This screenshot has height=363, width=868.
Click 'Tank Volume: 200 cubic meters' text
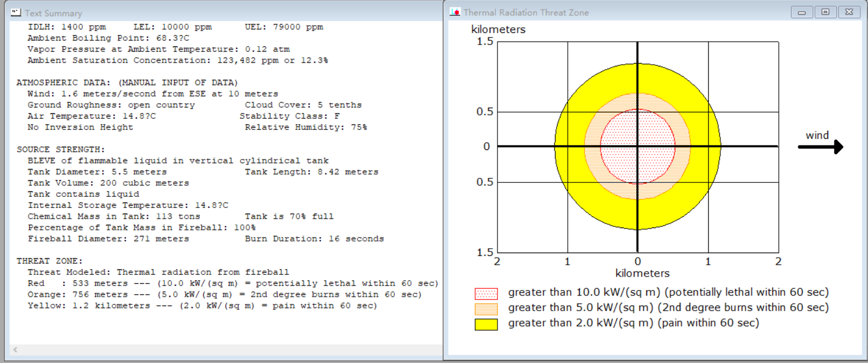tap(108, 183)
